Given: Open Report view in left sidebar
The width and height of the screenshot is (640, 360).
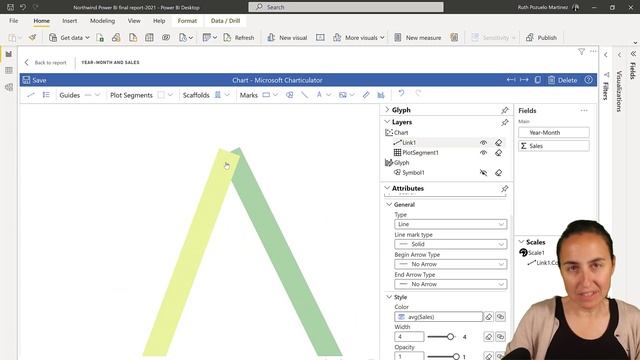Looking at the screenshot, I should 9,54.
